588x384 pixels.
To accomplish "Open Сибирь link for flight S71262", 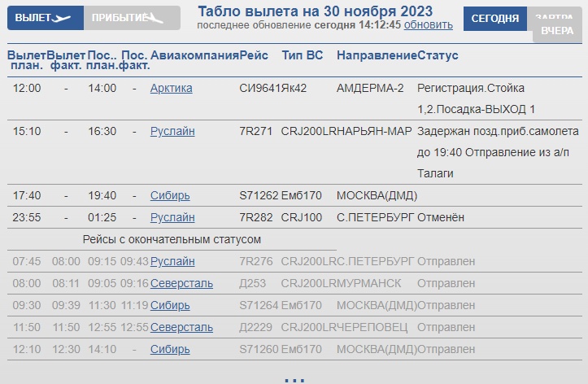I will [x=170, y=195].
